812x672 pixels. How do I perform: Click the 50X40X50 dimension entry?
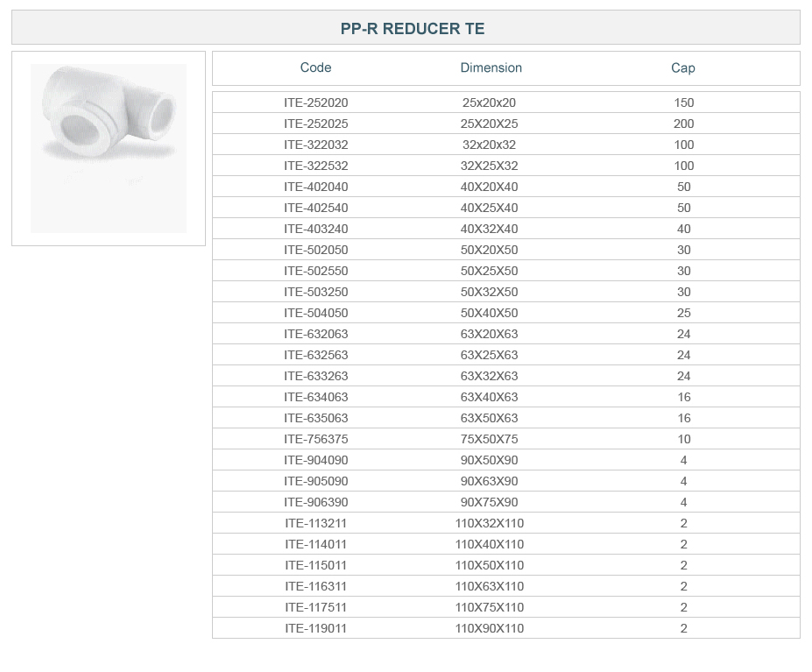[489, 313]
